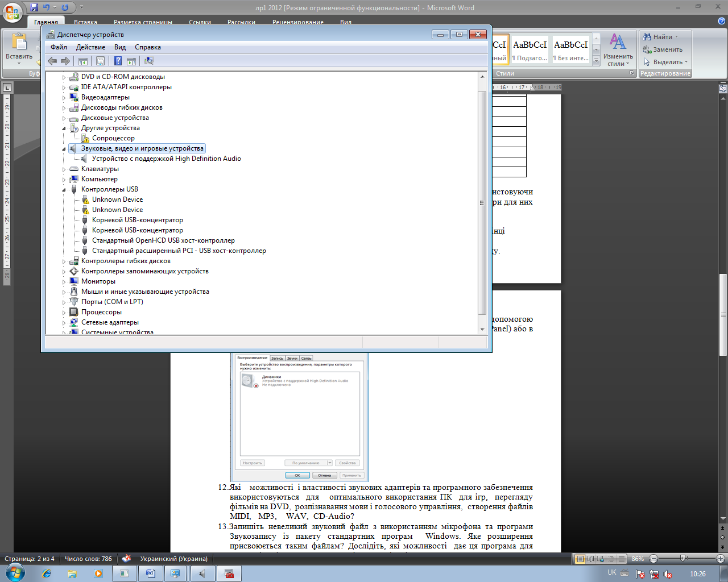Click the proofing errors icon in status bar
728x582 pixels.
pyautogui.click(x=126, y=559)
